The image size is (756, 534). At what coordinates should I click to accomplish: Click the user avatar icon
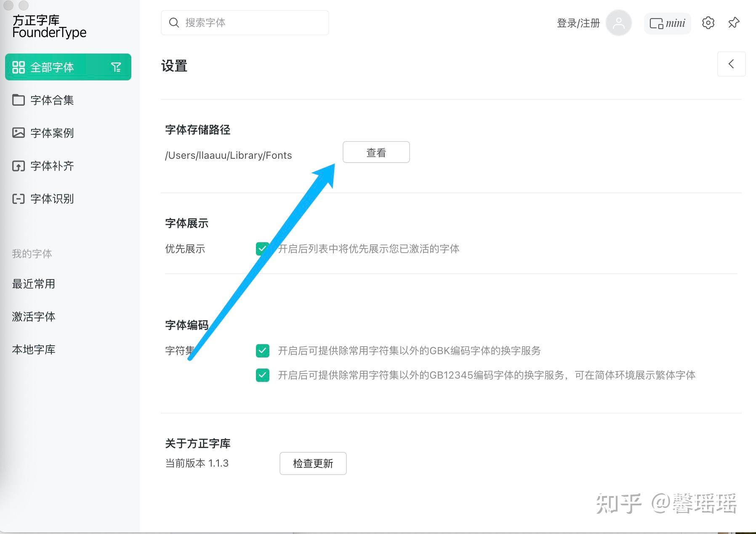pyautogui.click(x=618, y=23)
